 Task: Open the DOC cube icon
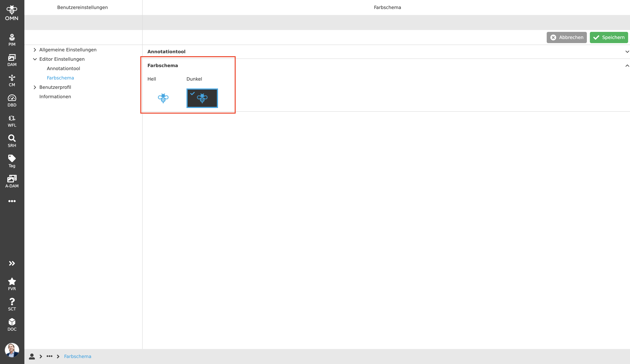[12, 325]
